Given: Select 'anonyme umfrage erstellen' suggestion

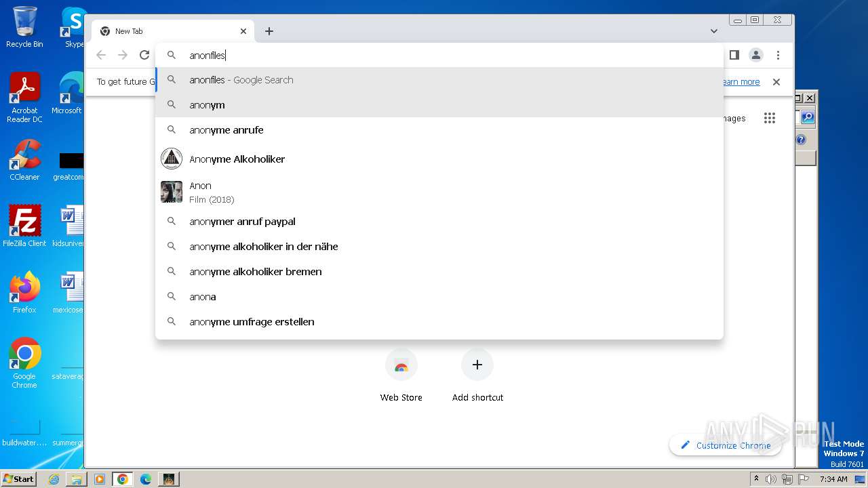Looking at the screenshot, I should [x=439, y=322].
